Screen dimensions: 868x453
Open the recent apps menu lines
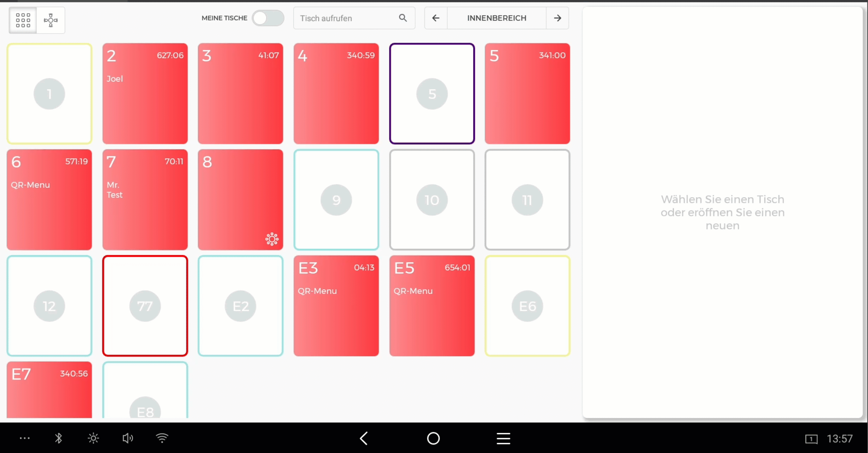click(x=503, y=439)
